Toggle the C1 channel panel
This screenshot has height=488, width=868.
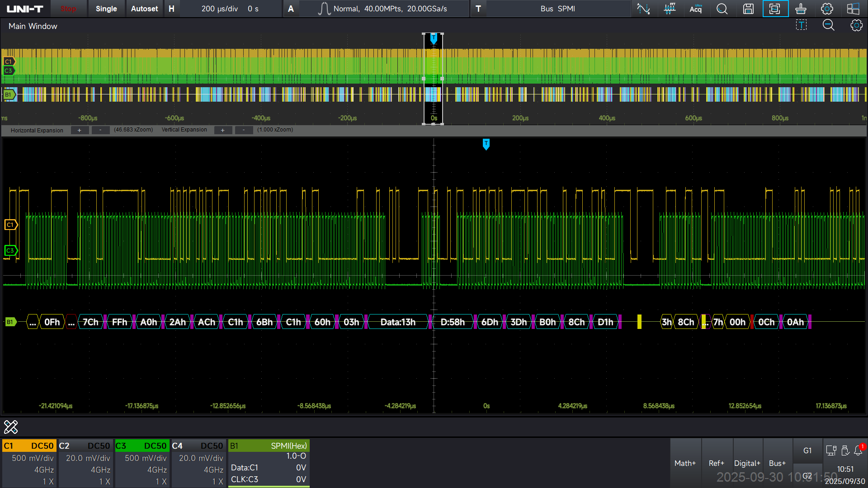(x=29, y=463)
